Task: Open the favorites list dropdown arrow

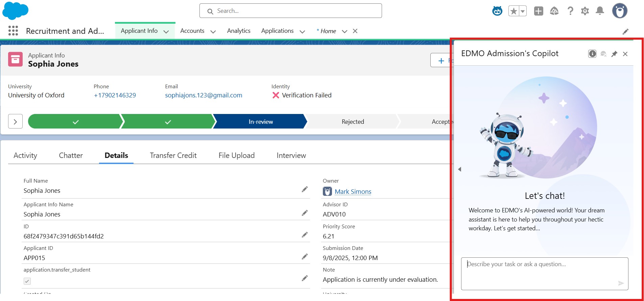Action: coord(523,11)
